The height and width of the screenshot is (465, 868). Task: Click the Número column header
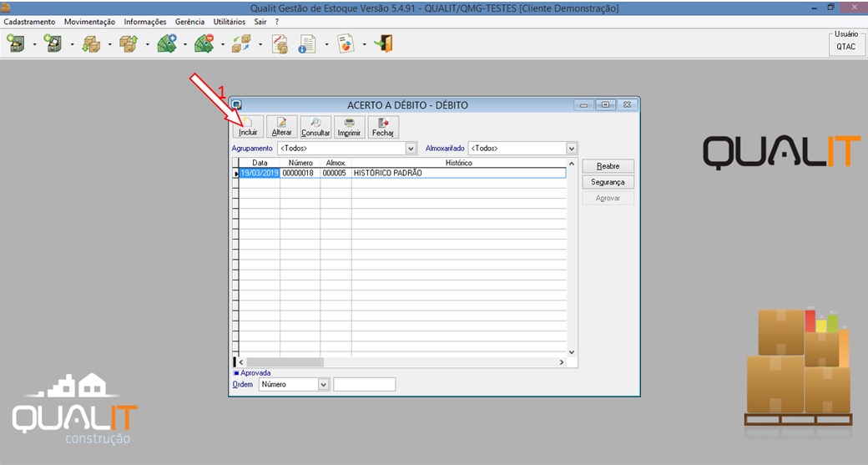click(x=300, y=163)
